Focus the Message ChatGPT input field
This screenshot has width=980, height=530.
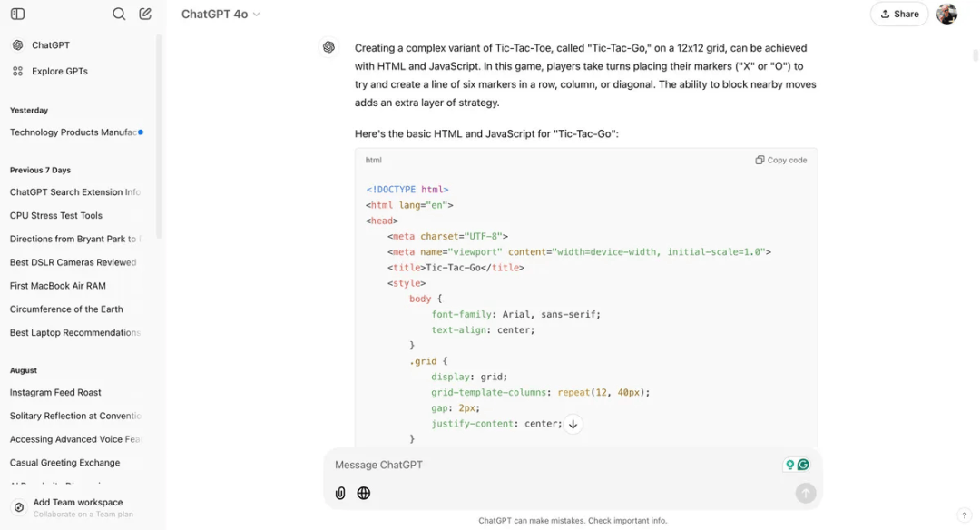556,465
